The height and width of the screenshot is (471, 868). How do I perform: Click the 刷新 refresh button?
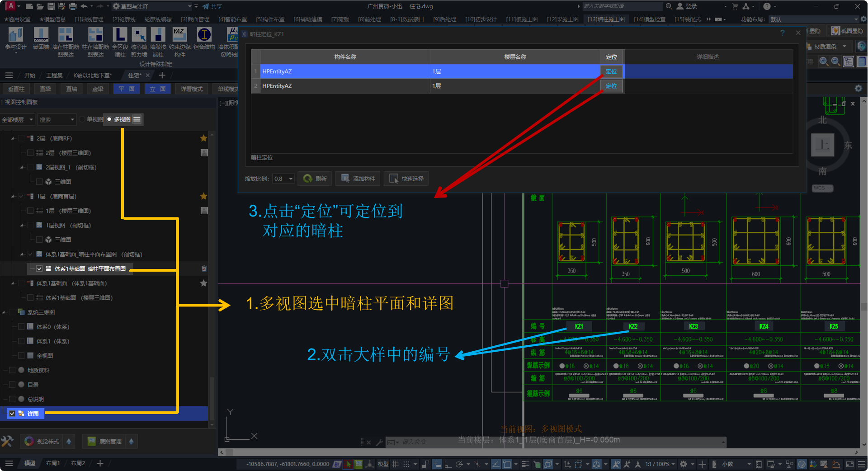pyautogui.click(x=315, y=179)
